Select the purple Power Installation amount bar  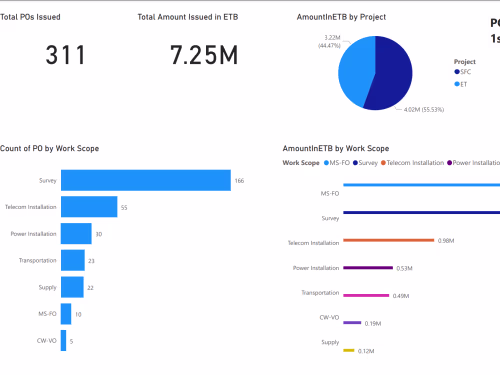(x=368, y=268)
